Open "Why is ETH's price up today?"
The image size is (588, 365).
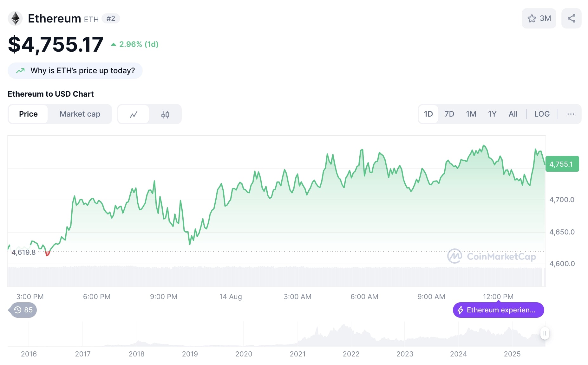click(75, 71)
